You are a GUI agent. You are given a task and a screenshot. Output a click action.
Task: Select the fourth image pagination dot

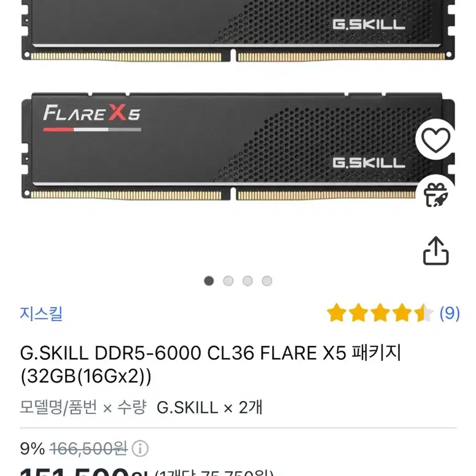coord(267,281)
